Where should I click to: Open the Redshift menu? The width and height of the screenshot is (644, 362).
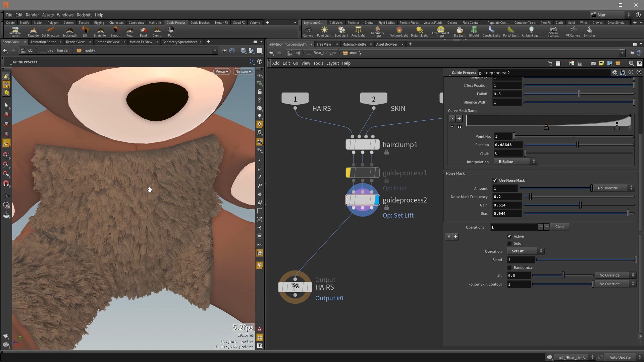click(84, 15)
